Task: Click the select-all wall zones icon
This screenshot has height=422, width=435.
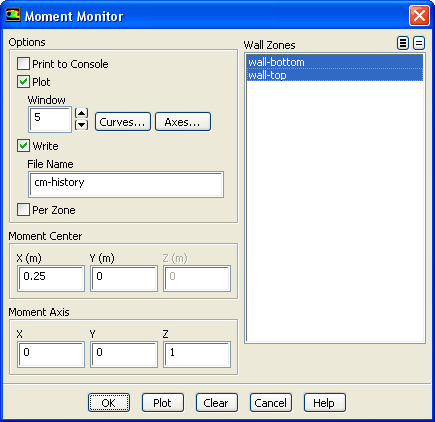Action: point(403,43)
